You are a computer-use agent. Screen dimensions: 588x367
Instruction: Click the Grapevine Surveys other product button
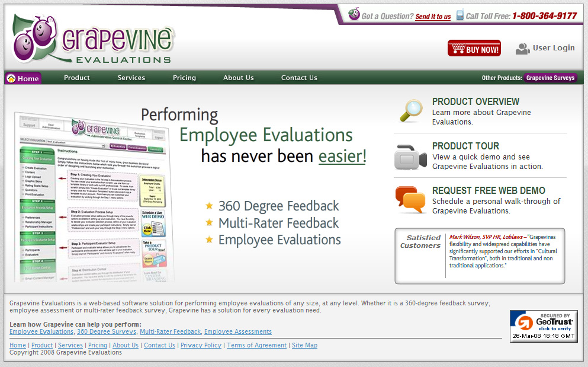[x=550, y=78]
